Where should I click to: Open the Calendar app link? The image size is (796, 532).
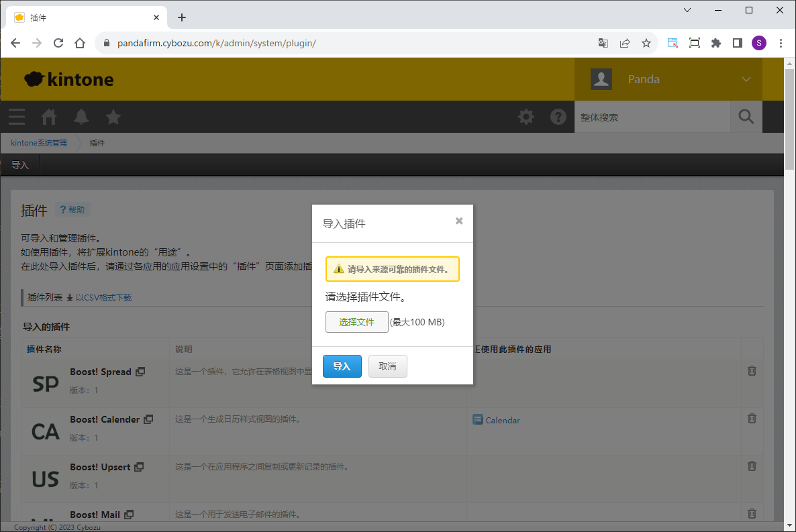pyautogui.click(x=502, y=420)
